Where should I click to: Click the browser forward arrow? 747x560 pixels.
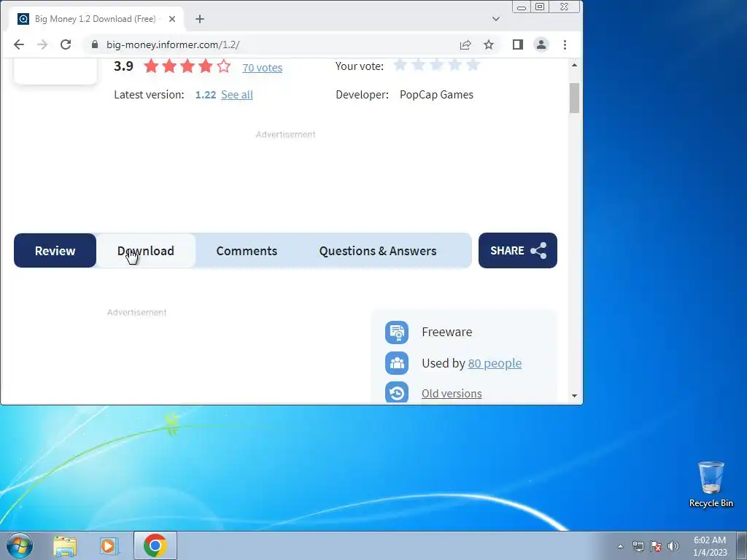point(42,44)
